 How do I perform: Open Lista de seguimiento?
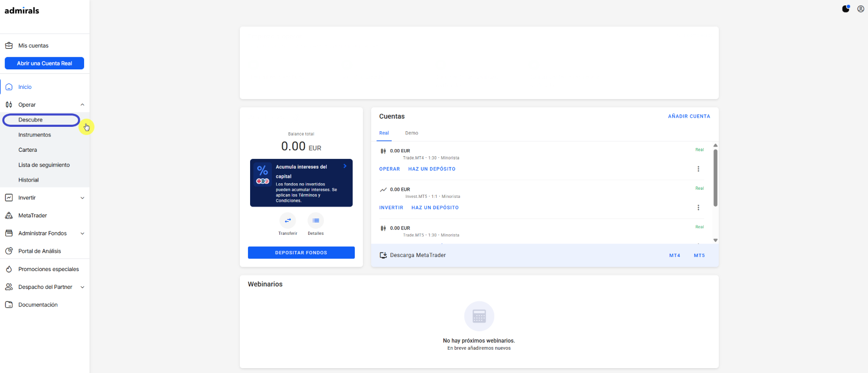[44, 165]
